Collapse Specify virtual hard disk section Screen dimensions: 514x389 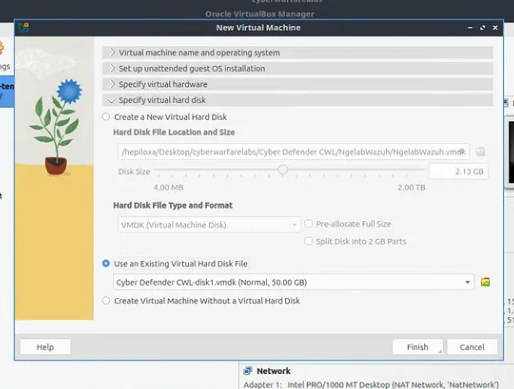pos(297,100)
